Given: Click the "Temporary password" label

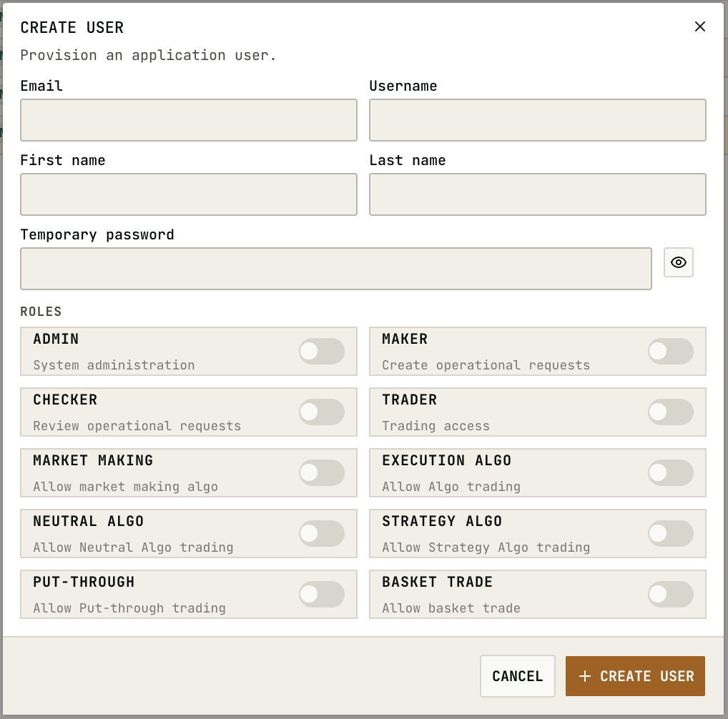Looking at the screenshot, I should (x=97, y=234).
